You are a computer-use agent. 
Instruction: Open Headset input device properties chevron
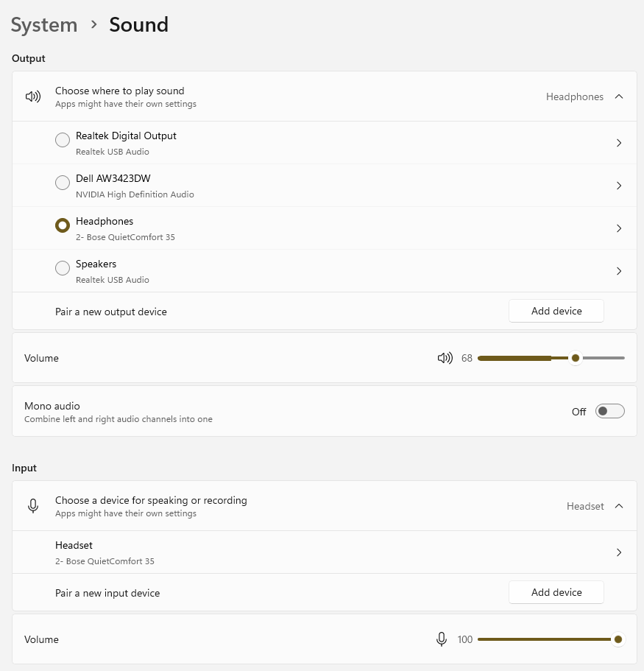[619, 552]
